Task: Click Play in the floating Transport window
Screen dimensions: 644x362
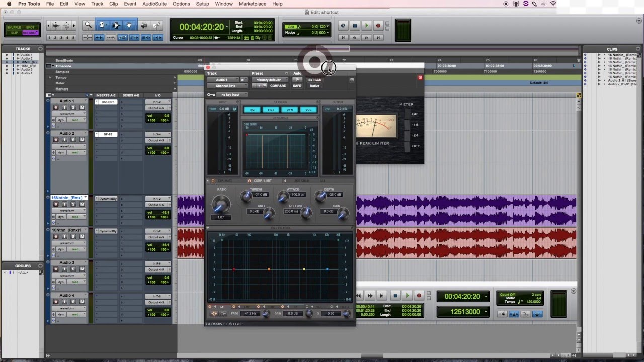Action: 408,296
